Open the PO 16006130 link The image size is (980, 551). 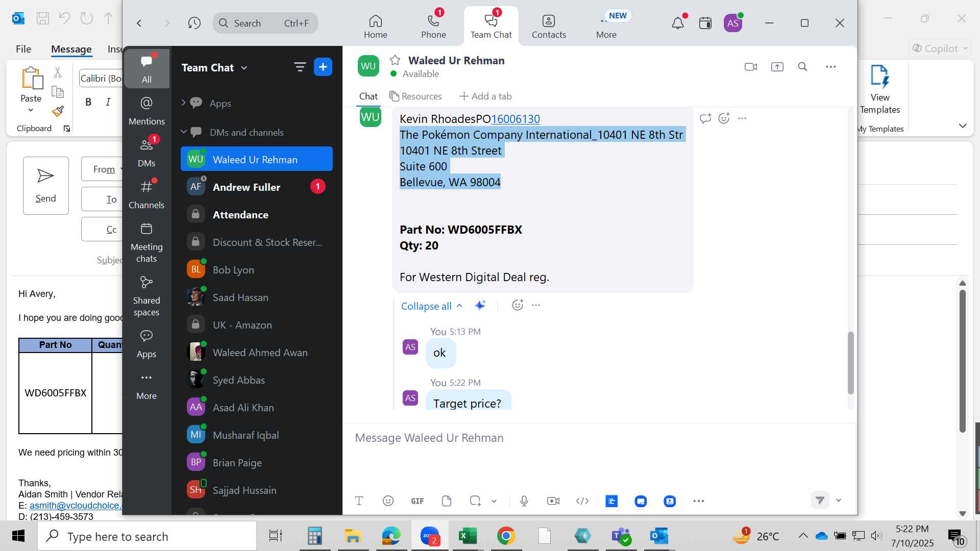click(x=515, y=119)
